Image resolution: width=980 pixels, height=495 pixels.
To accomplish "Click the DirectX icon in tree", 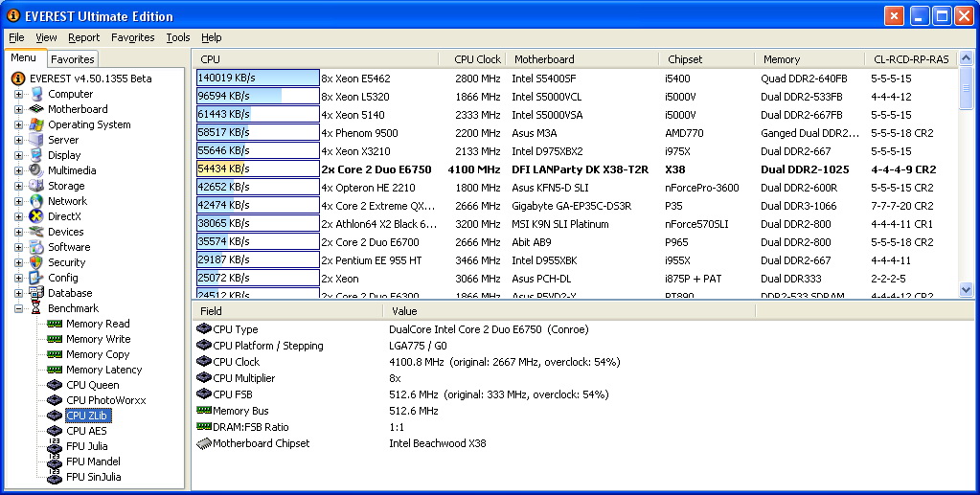I will tap(36, 216).
